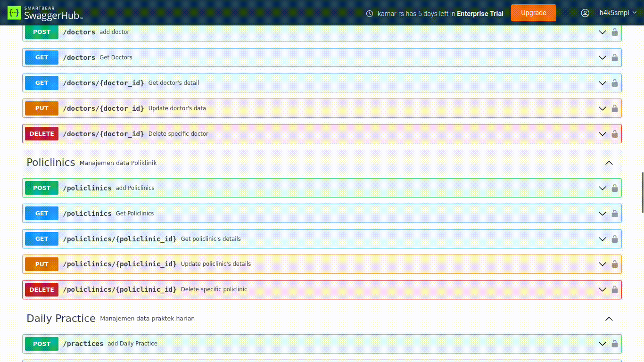Expand add Policlinics chevron

click(x=602, y=188)
